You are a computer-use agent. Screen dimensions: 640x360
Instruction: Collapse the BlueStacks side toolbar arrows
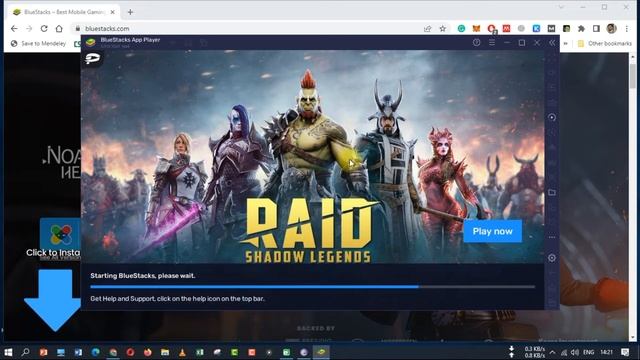pyautogui.click(x=552, y=42)
